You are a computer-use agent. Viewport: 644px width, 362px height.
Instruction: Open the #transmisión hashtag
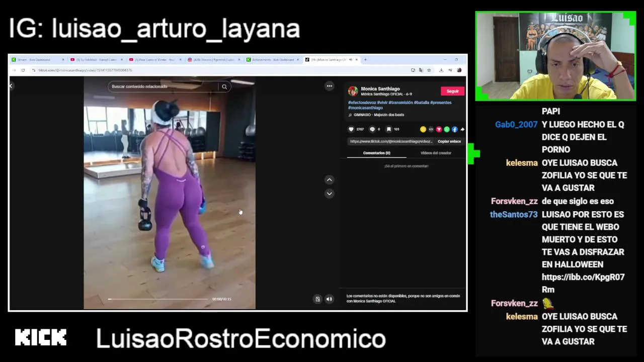(400, 103)
